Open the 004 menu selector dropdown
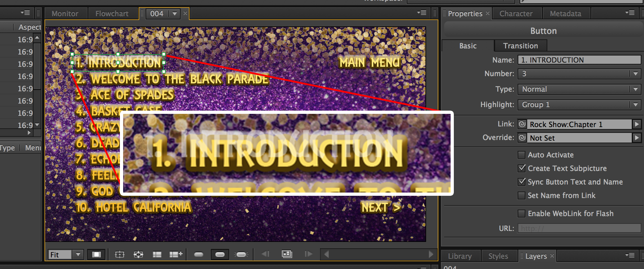 [174, 14]
